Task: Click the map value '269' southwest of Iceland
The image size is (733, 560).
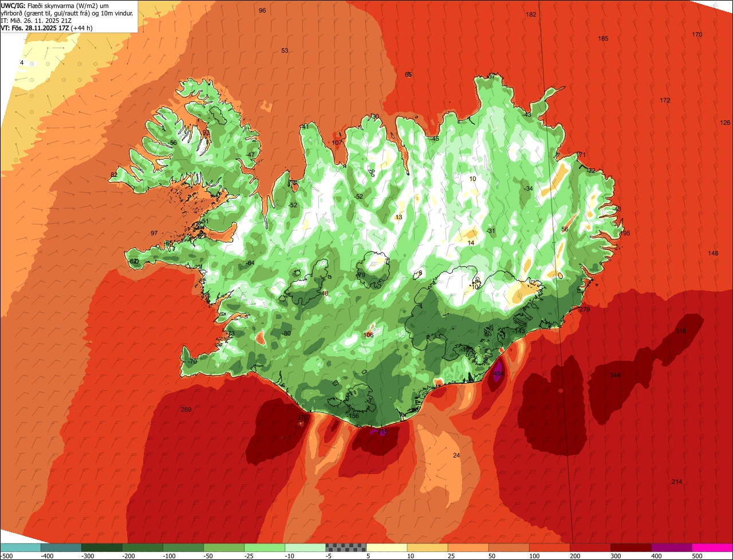Action: coord(186,409)
